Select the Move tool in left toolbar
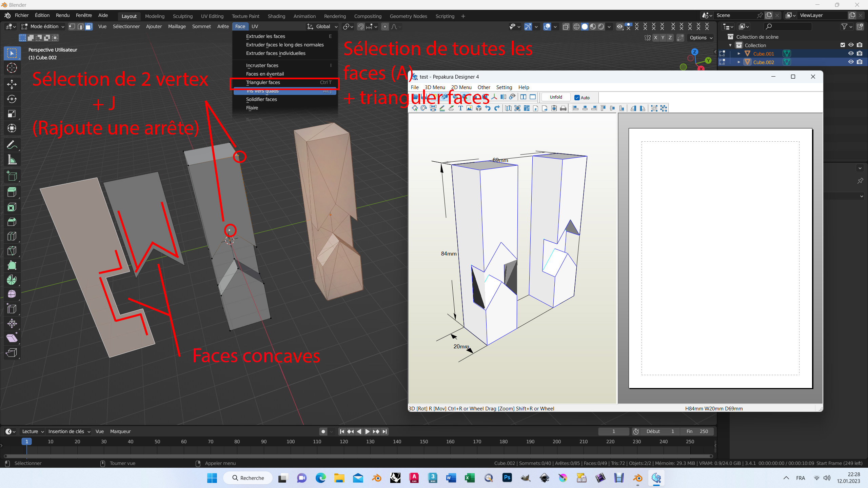This screenshot has width=868, height=488. [x=12, y=84]
